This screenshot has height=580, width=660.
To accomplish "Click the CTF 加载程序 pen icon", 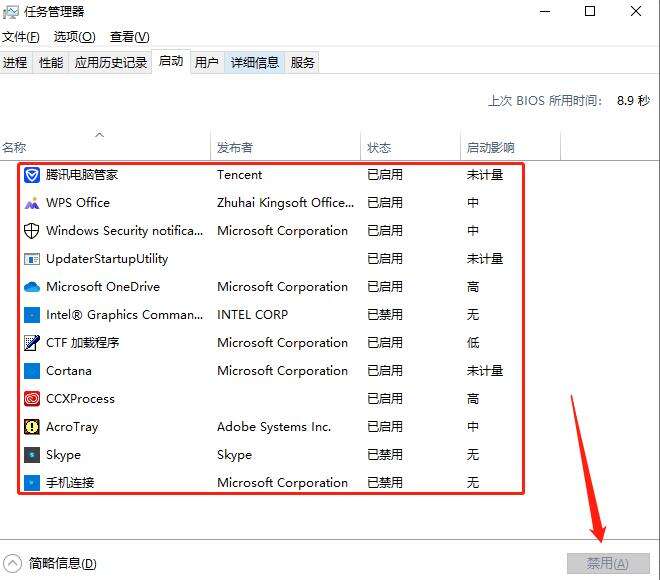I will [x=32, y=343].
